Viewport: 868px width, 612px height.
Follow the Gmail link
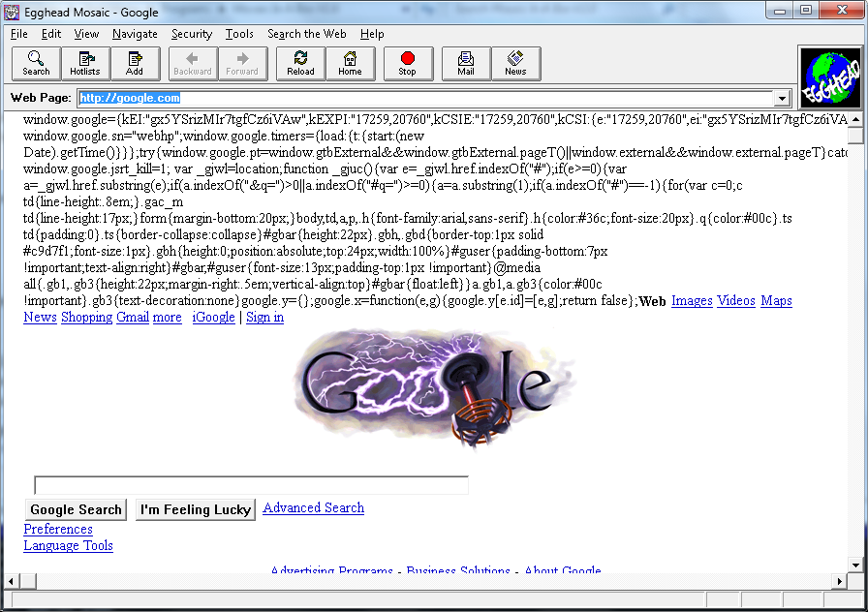133,318
